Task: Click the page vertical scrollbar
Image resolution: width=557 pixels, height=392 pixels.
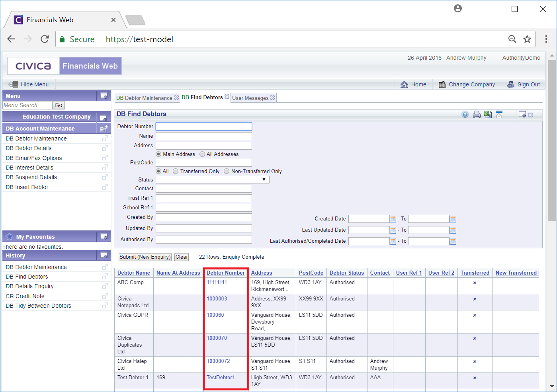Action: tap(552, 140)
